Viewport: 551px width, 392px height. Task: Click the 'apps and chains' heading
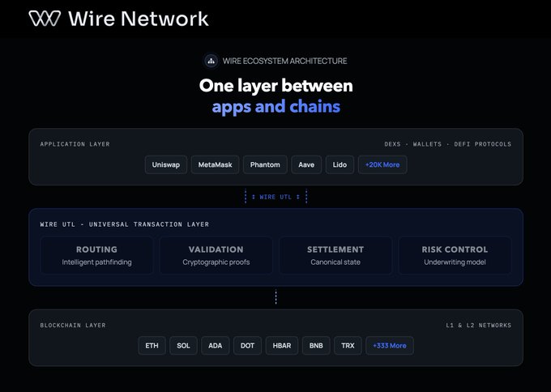coord(275,106)
